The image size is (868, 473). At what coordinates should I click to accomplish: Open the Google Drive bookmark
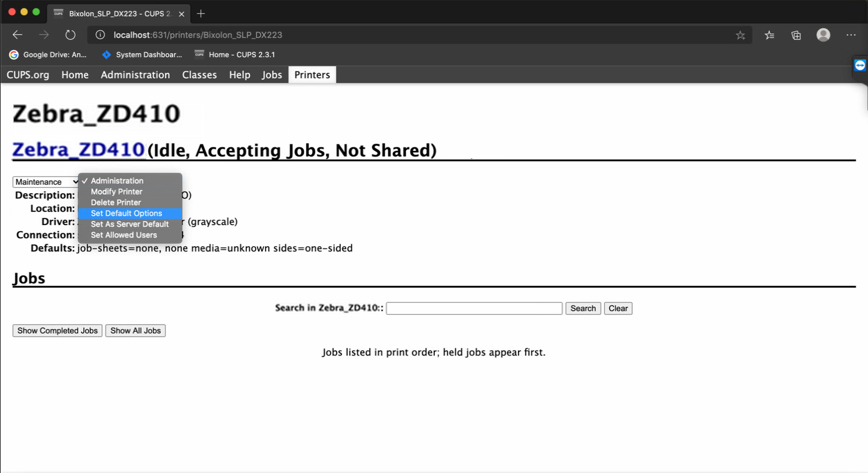point(48,54)
